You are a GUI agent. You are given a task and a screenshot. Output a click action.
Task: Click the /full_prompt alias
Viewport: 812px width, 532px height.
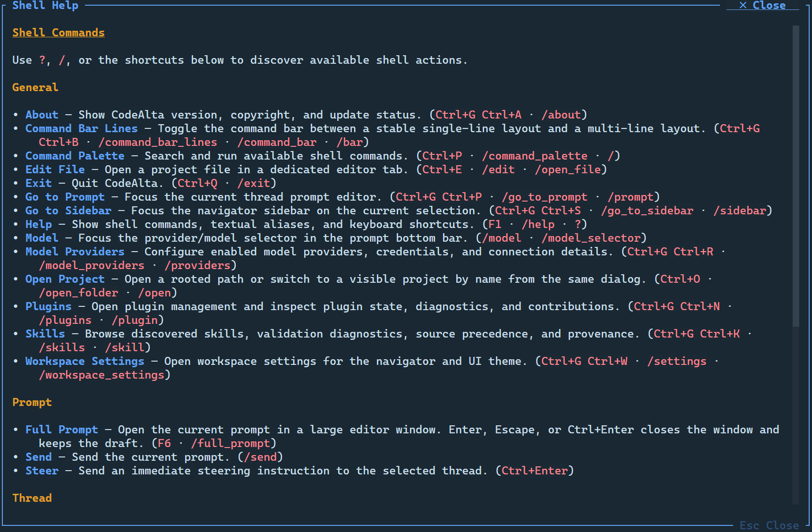tap(231, 443)
